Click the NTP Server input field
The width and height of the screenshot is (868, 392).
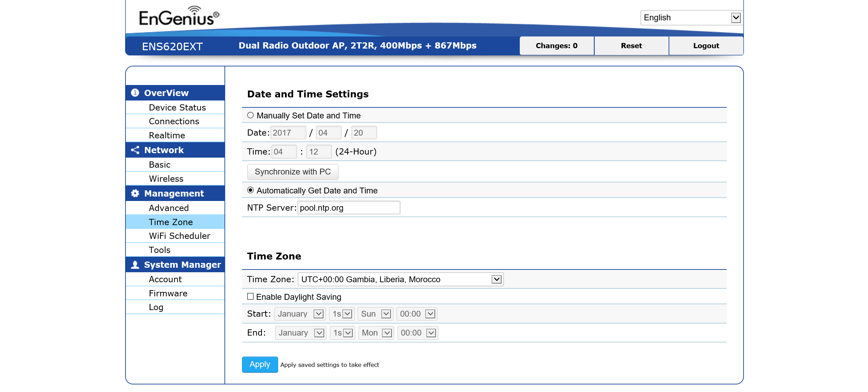[x=349, y=208]
